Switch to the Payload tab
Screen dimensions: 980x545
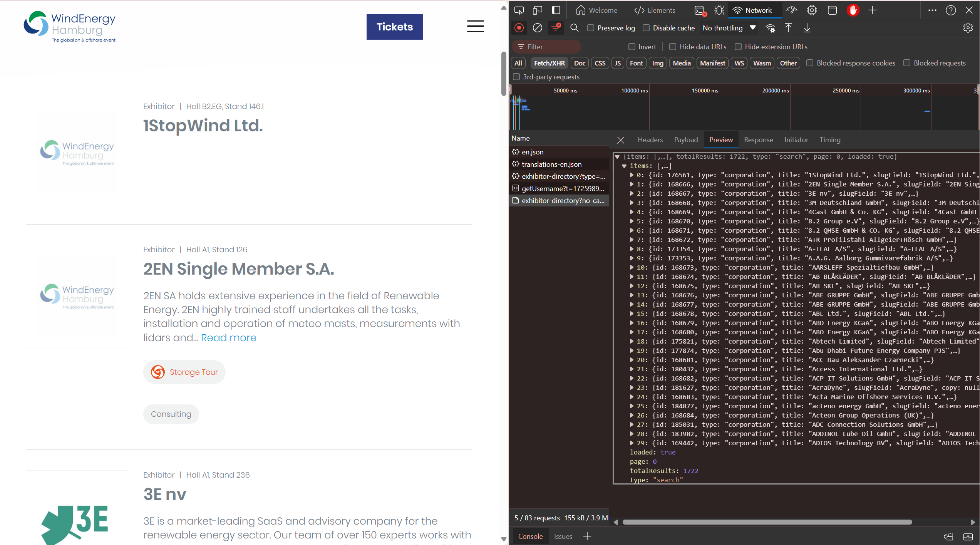click(x=686, y=140)
